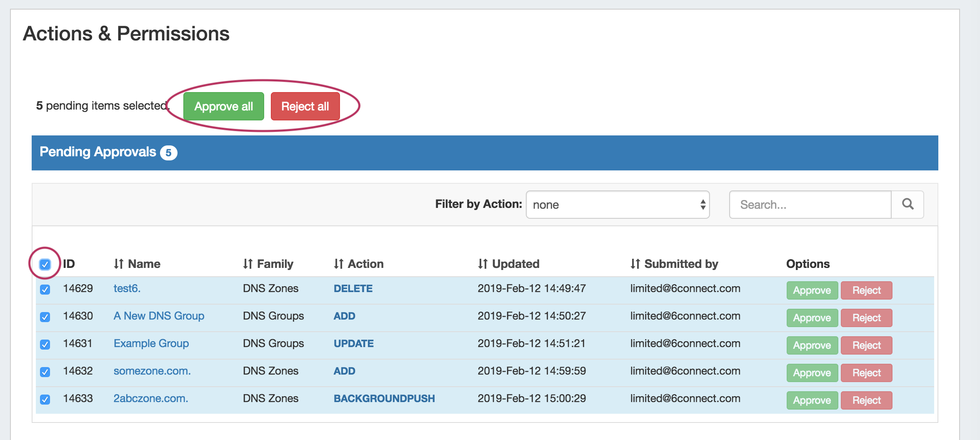Screen dimensions: 980x440
Task: Click the Pending Approvals panel header
Action: 485,152
